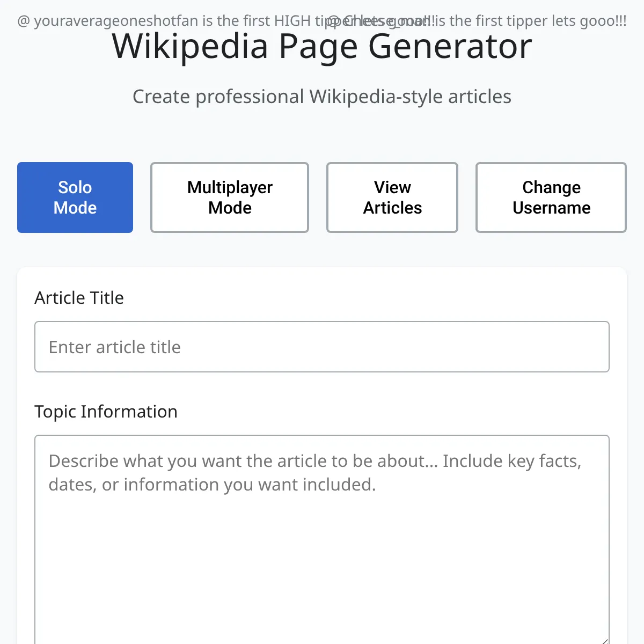Click the Wikipedia Page Generator heading
644x644 pixels.
(322, 46)
